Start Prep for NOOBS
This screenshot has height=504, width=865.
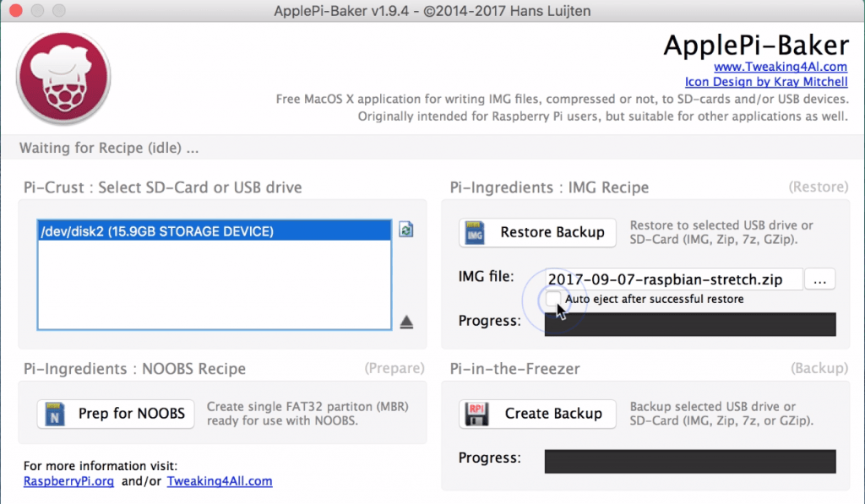pyautogui.click(x=116, y=414)
